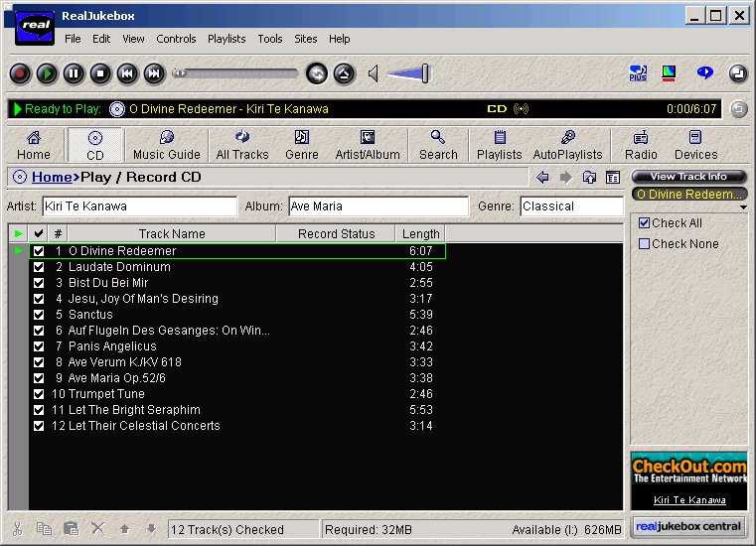Open the Search section

pos(438,145)
